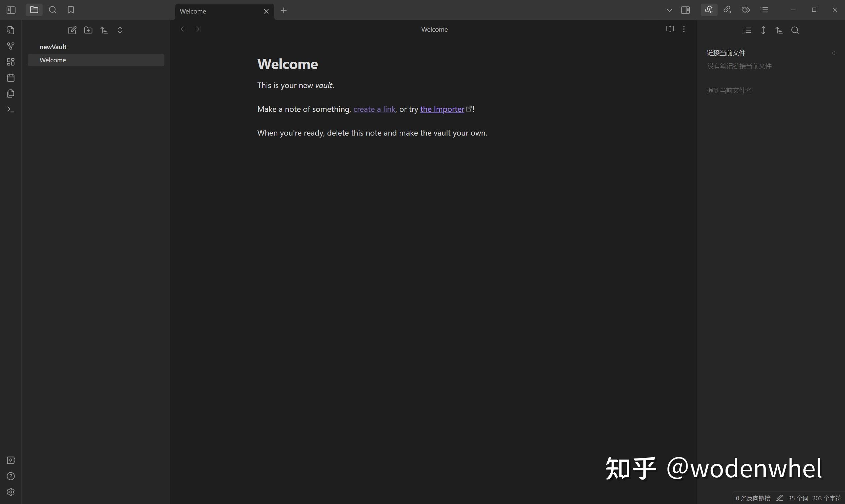This screenshot has width=845, height=504.
Task: Open the search tab in left sidebar
Action: [x=53, y=10]
